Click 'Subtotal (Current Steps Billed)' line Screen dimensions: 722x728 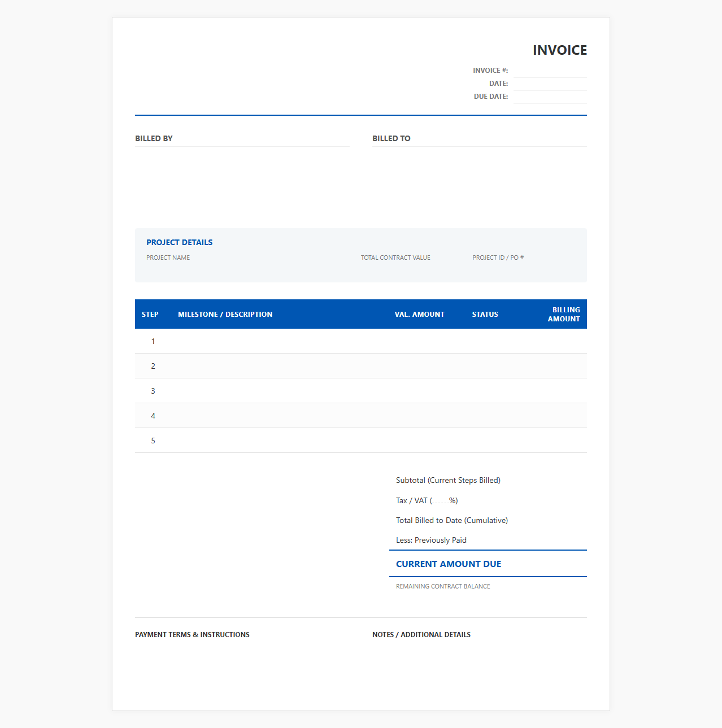[x=448, y=481]
